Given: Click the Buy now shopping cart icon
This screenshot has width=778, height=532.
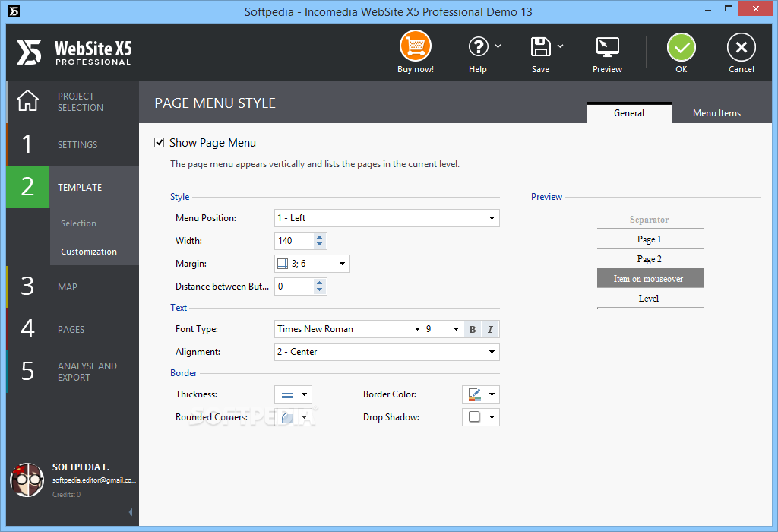Looking at the screenshot, I should [416, 46].
